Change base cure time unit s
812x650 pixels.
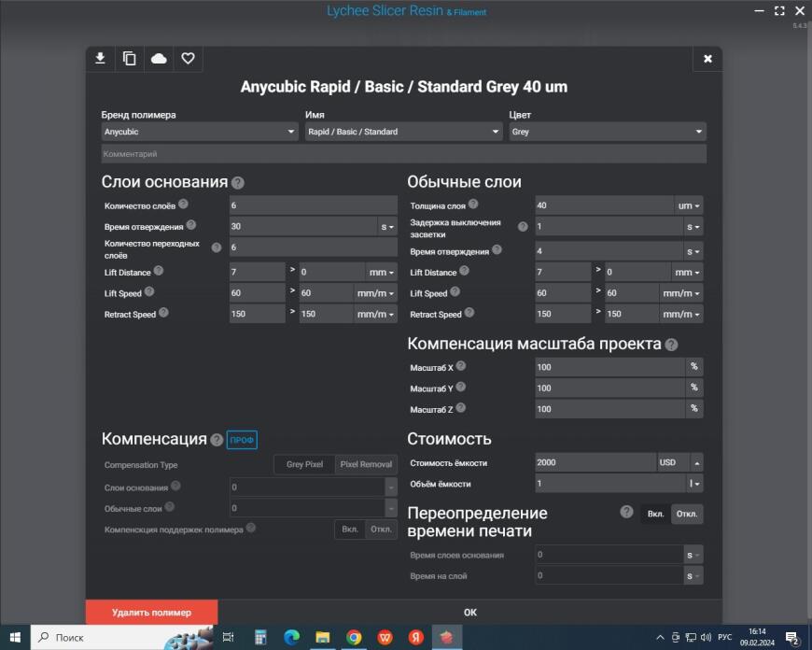(387, 227)
